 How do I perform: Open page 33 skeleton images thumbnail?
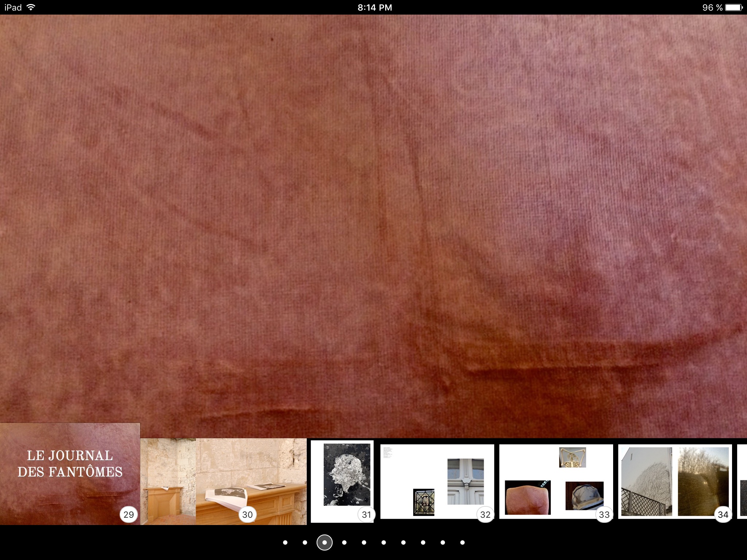click(556, 481)
